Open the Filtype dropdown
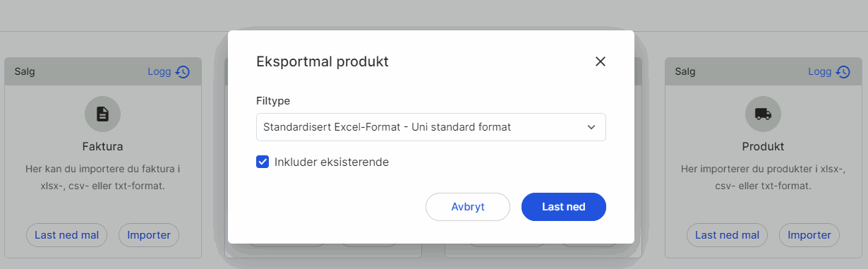The height and width of the screenshot is (269, 868). 430,127
